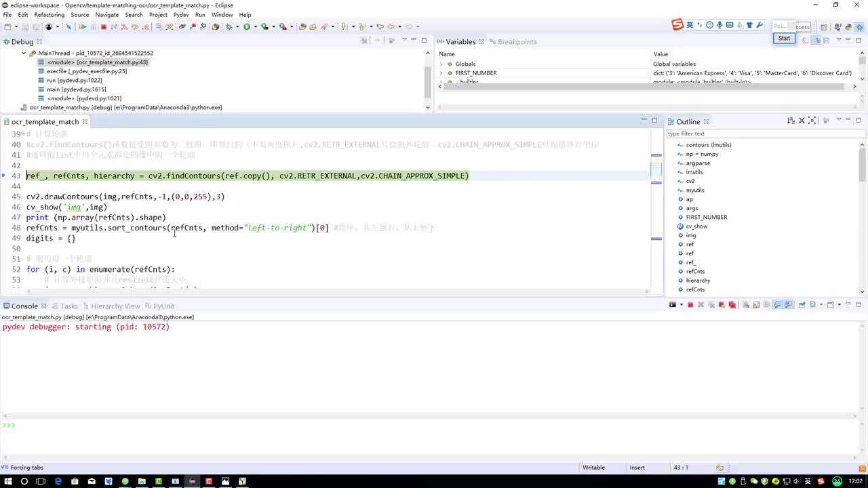The width and height of the screenshot is (868, 488).
Task: Click the Sogou microphone voice input icon
Action: tap(719, 25)
